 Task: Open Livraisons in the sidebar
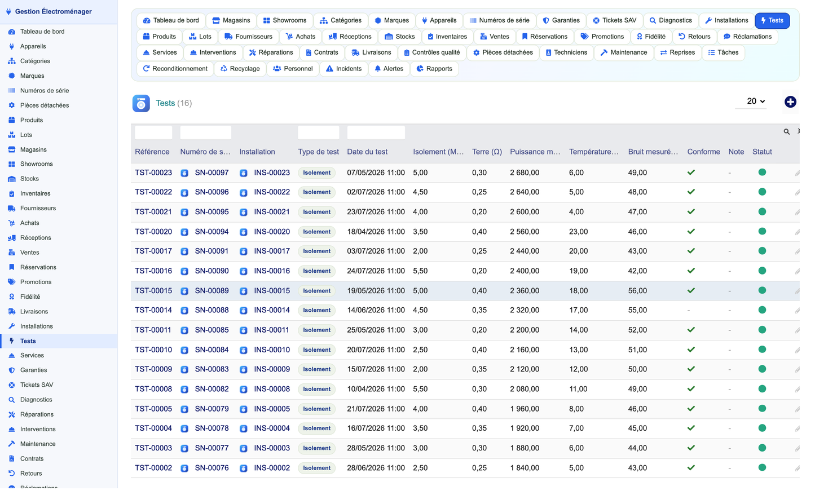click(x=34, y=311)
